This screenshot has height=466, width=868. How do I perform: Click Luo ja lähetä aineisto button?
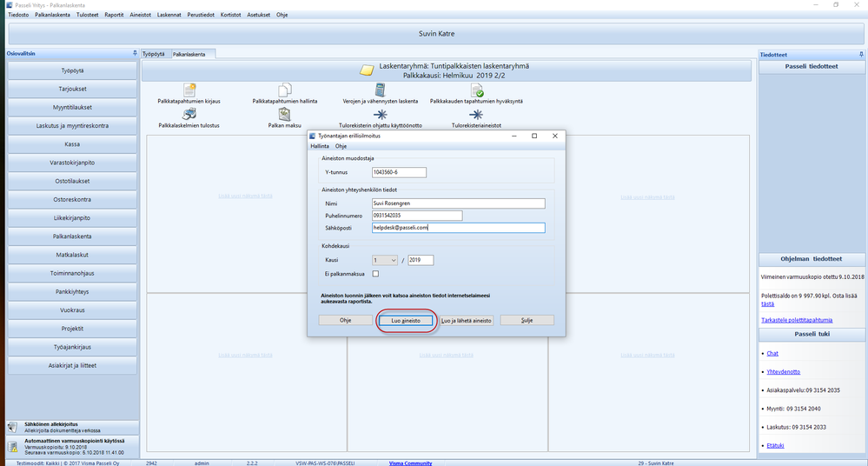[x=467, y=320]
